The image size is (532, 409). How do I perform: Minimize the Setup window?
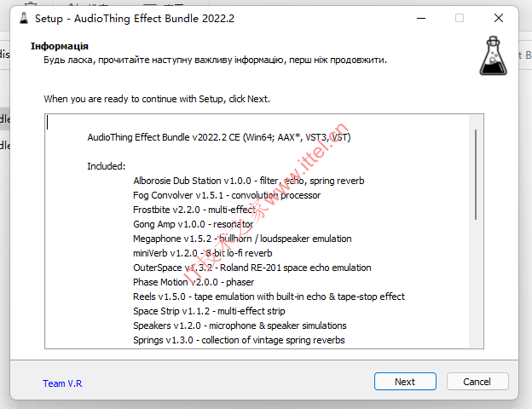421,18
